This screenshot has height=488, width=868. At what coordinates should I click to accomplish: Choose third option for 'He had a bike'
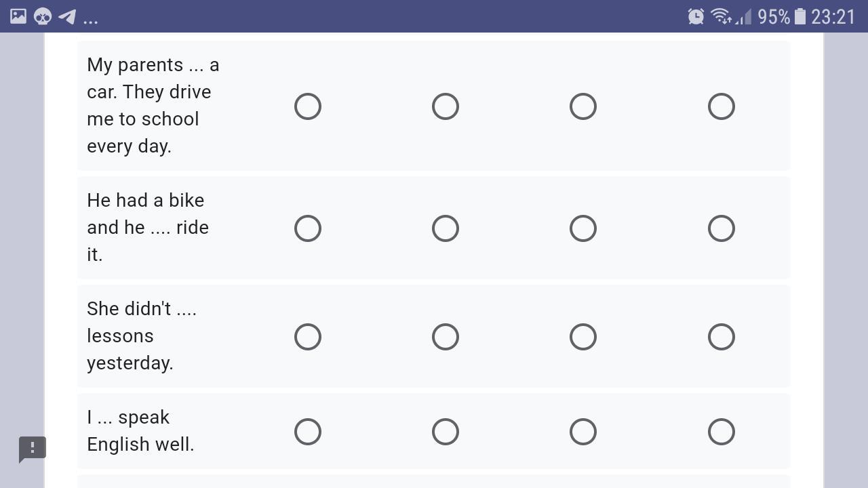tap(583, 228)
